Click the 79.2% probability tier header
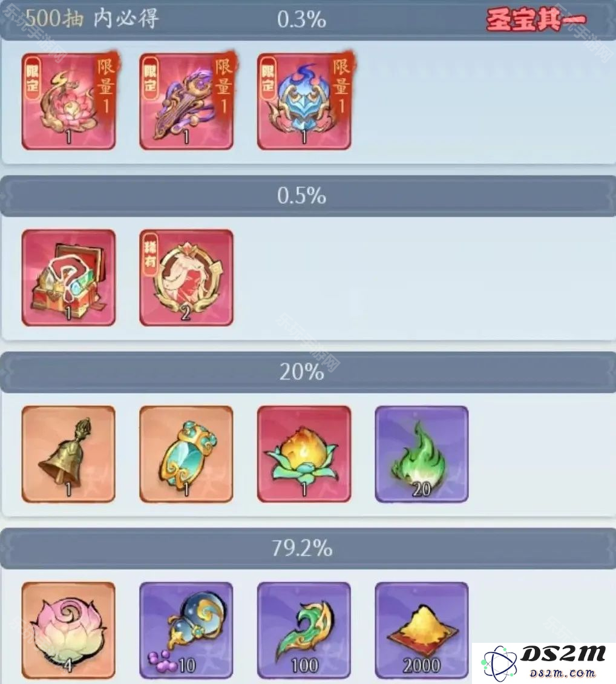The width and height of the screenshot is (616, 684). pyautogui.click(x=308, y=548)
